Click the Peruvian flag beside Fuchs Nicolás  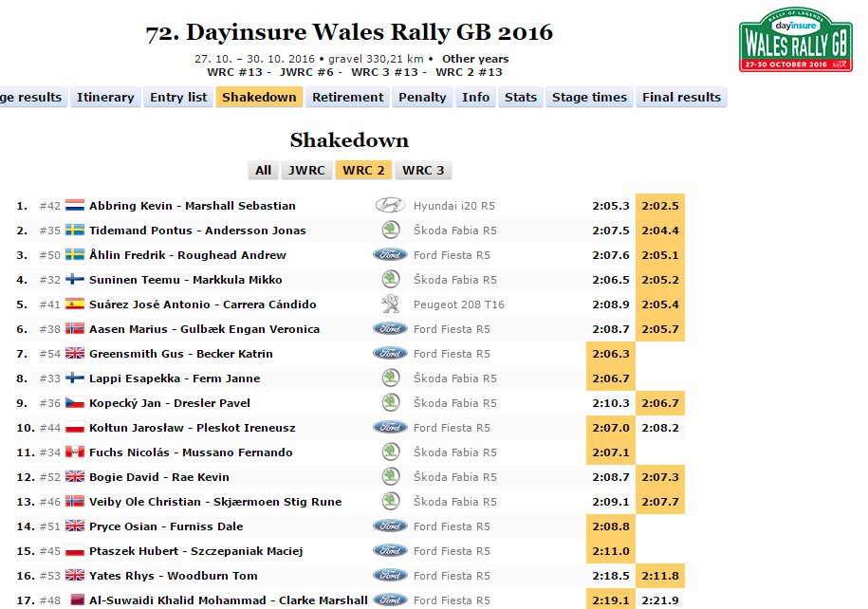point(75,452)
